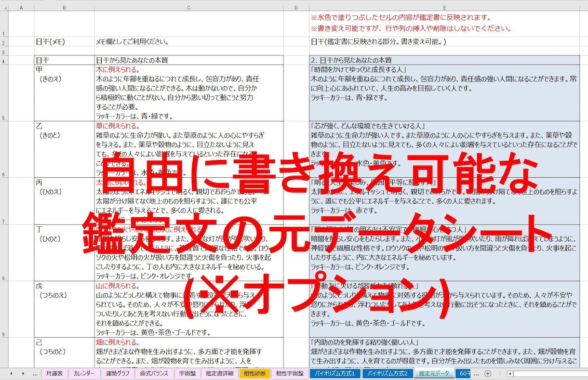Click horizontal scrollbar left arrow
The image size is (588, 380).
pyautogui.click(x=510, y=373)
